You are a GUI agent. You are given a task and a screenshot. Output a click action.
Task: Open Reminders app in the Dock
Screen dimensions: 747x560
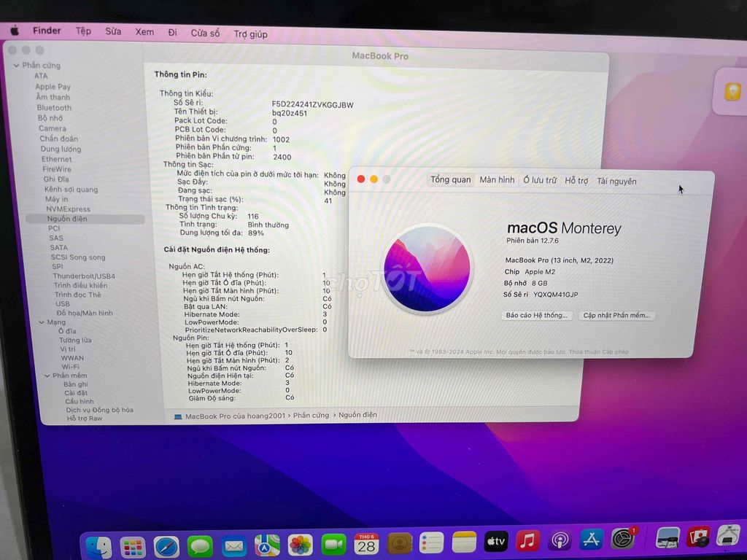[x=432, y=542]
